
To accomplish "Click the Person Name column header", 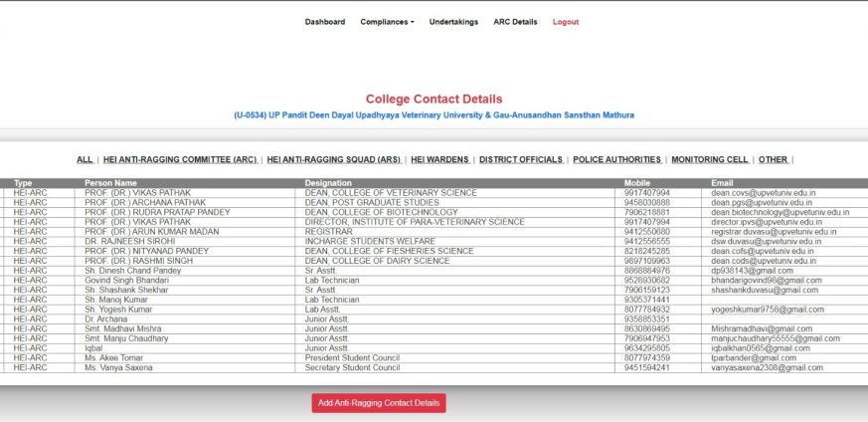I will tap(110, 183).
